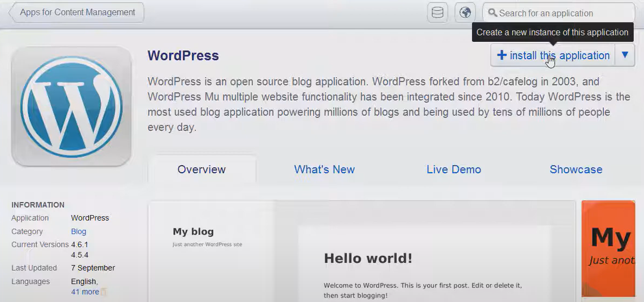Screen dimensions: 644x302
Task: Click the Languages label
Action: pos(30,281)
